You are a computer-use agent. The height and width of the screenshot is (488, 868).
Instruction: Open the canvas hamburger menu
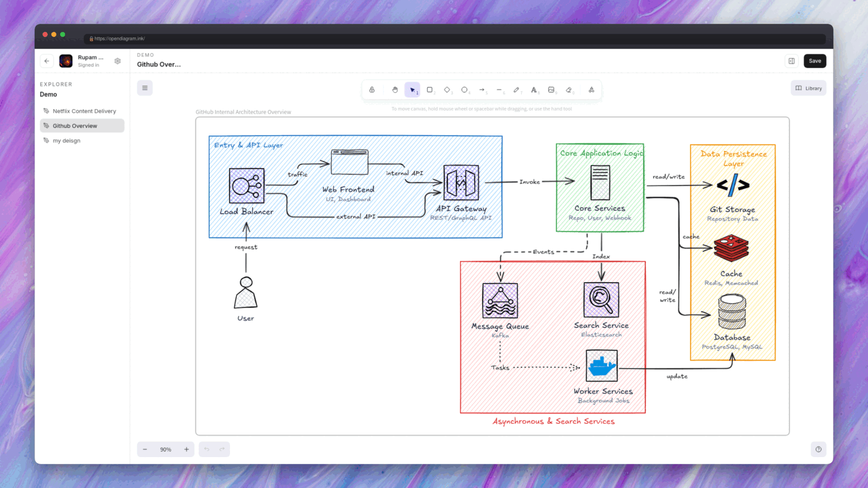[x=145, y=88]
